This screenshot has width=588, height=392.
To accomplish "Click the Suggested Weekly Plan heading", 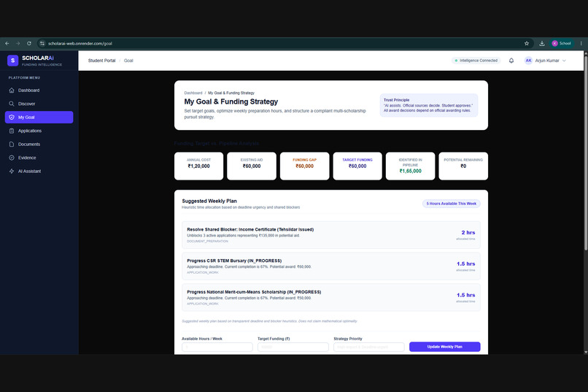I will [x=209, y=201].
